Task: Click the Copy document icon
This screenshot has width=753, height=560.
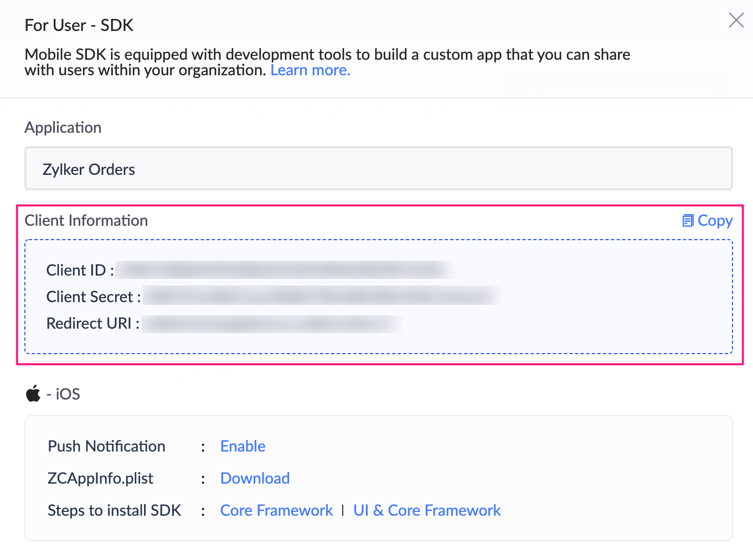Action: coord(688,221)
